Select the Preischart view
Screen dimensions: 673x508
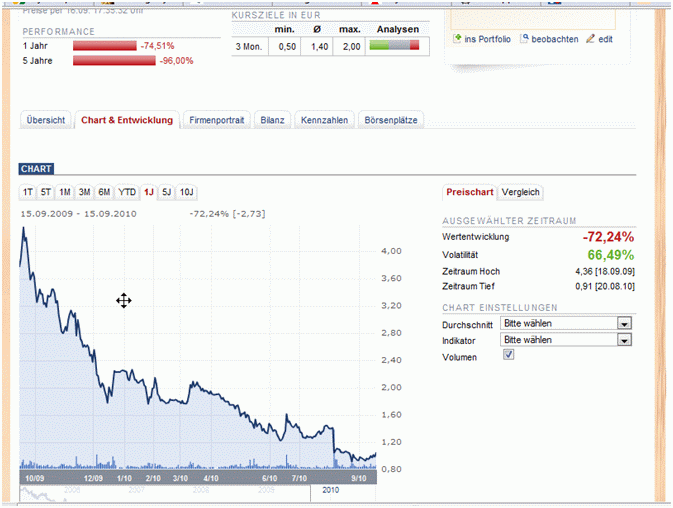coord(470,192)
